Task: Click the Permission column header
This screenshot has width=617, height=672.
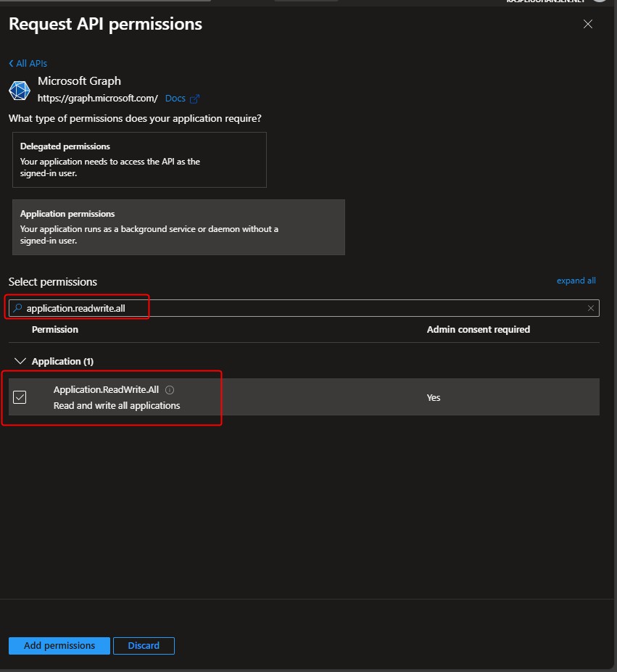Action: [x=55, y=329]
